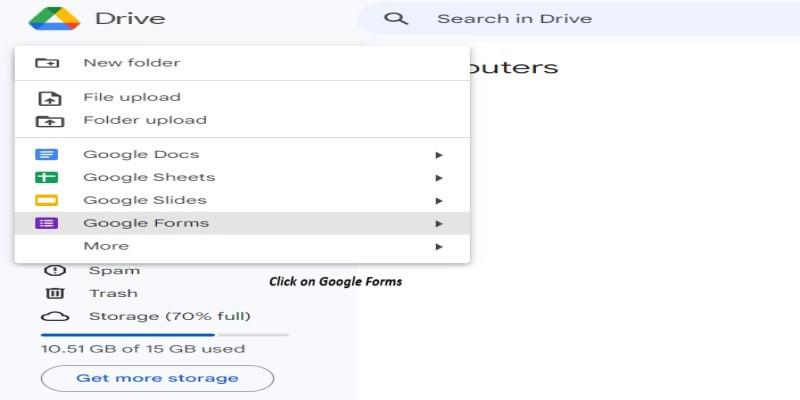Image resolution: width=800 pixels, height=400 pixels.
Task: Click the storage usage progress bar
Action: (164, 334)
